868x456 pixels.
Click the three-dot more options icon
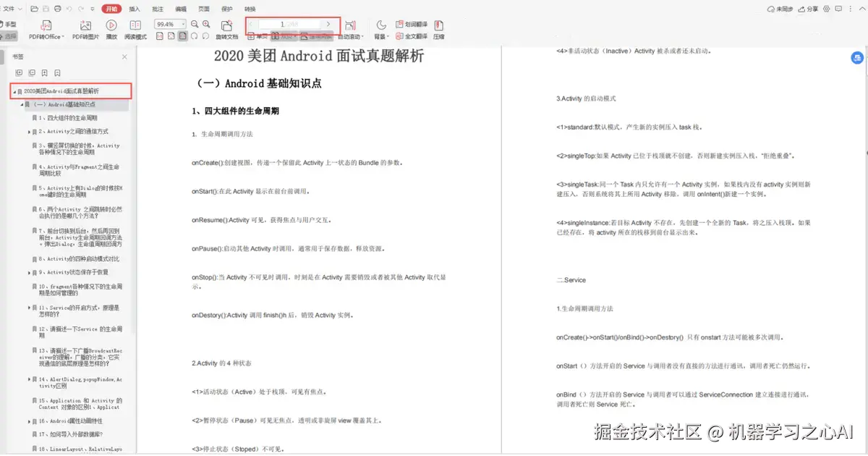coord(851,9)
